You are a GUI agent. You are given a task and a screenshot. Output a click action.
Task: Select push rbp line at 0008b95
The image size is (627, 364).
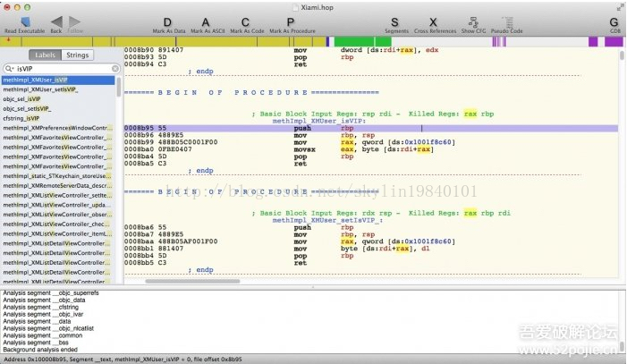[370, 129]
